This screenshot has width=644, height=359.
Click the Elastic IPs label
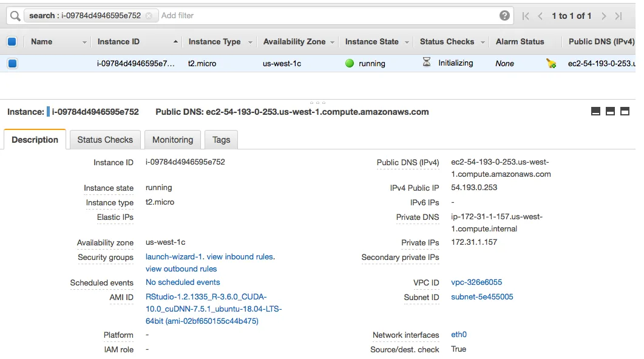point(115,217)
